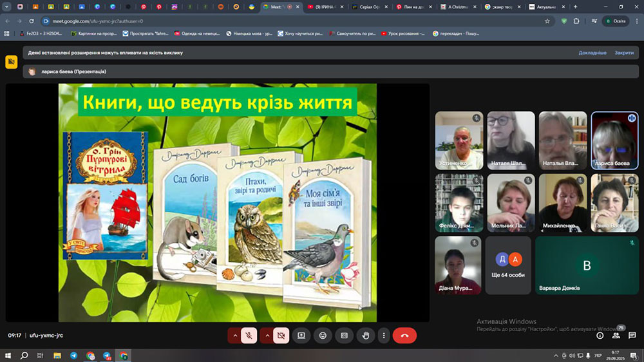The width and height of the screenshot is (644, 362).
Task: Open Урок рисования bookmark
Action: click(x=403, y=33)
